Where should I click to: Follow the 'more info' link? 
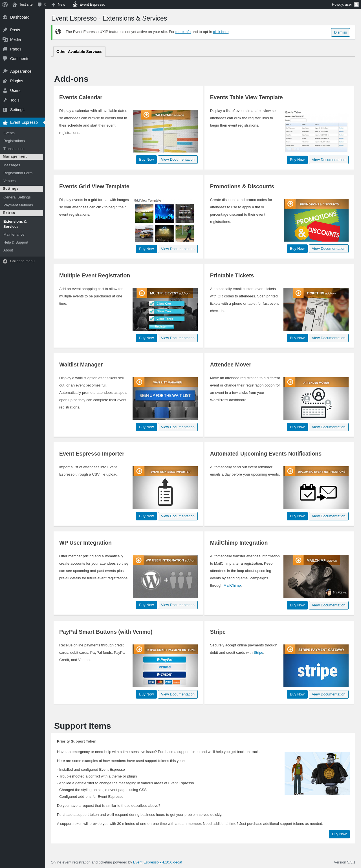pyautogui.click(x=183, y=32)
